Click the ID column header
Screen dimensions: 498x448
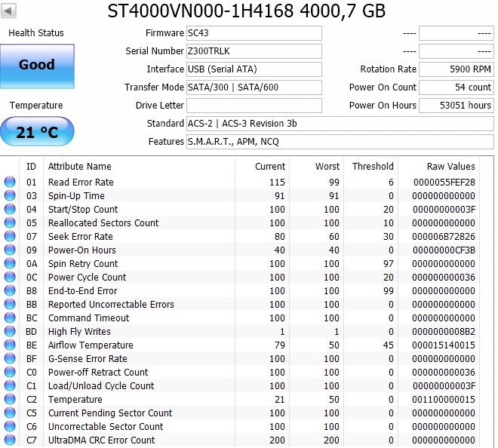tap(31, 167)
